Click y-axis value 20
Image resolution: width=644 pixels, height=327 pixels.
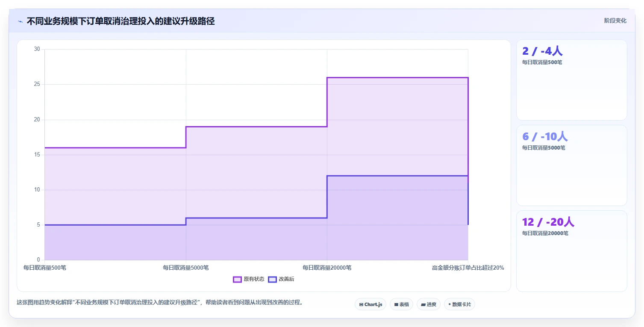pyautogui.click(x=37, y=120)
